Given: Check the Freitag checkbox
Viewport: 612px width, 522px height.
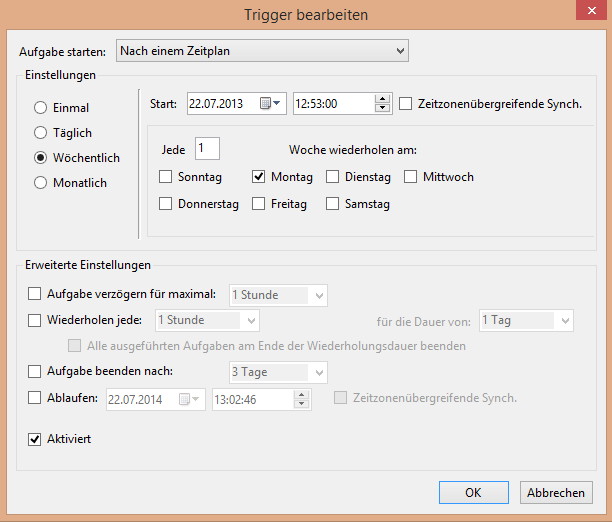Looking at the screenshot, I should (258, 203).
